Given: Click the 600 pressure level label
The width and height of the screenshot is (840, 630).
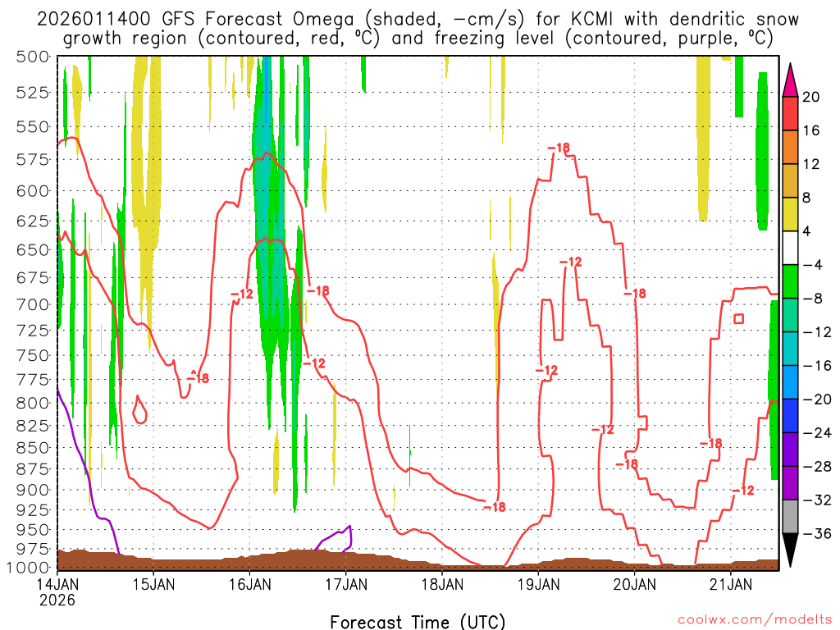Looking at the screenshot, I should [33, 191].
